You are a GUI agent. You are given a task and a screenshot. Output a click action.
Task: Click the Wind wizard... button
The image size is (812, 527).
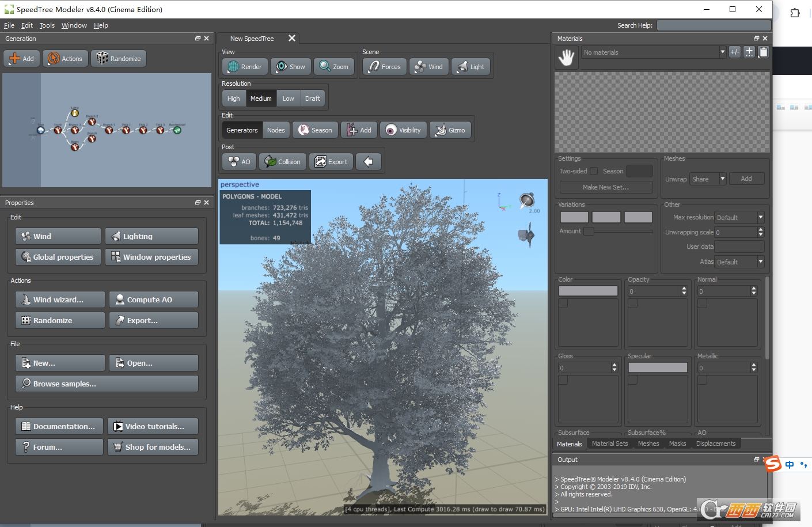(60, 299)
